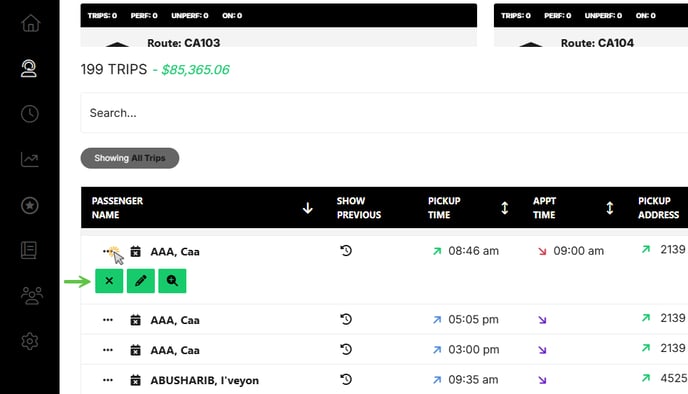The width and height of the screenshot is (688, 394).
Task: Open the analytics chart icon in sidebar
Action: pos(30,159)
